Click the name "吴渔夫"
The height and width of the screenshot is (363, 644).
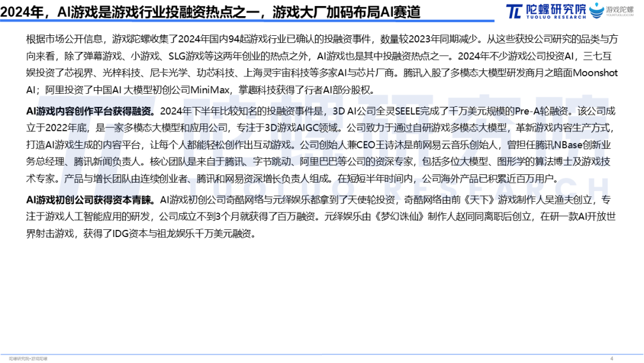click(x=560, y=200)
